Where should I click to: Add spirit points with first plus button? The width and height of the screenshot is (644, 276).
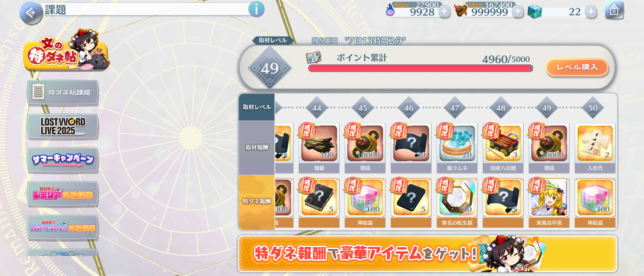pyautogui.click(x=444, y=11)
